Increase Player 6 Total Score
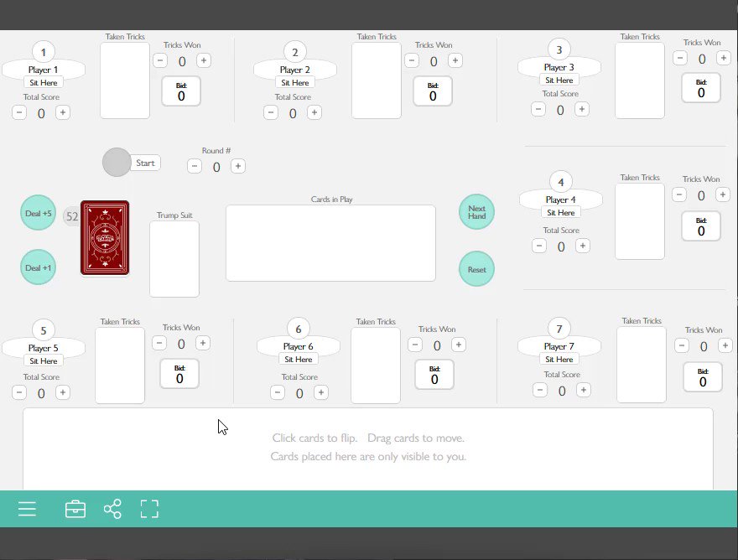738x560 pixels. coord(321,392)
